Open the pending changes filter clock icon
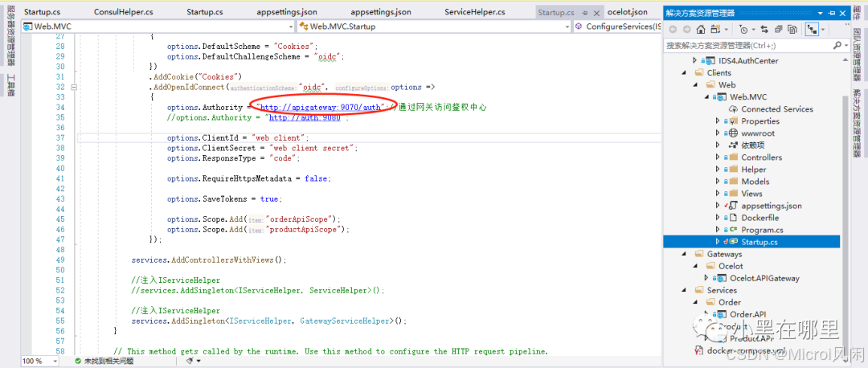The width and height of the screenshot is (868, 368). point(744,29)
